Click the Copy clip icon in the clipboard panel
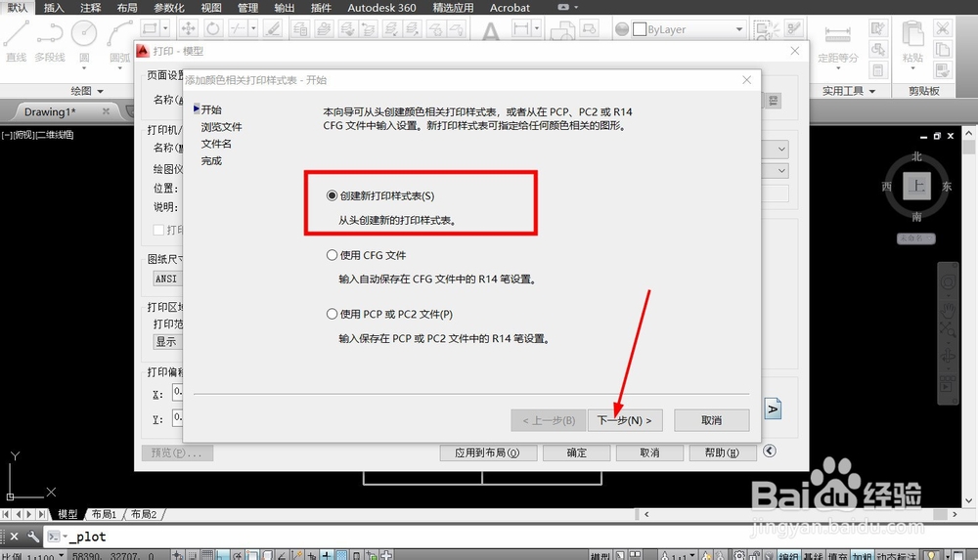The image size is (978, 560). [x=943, y=49]
